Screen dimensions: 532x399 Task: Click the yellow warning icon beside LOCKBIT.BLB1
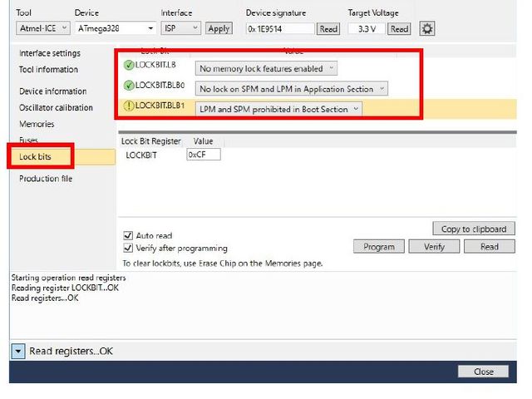tap(128, 106)
